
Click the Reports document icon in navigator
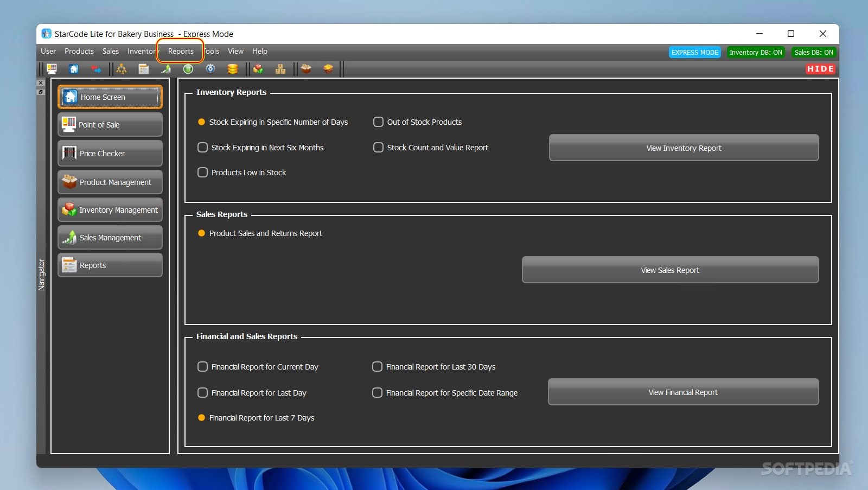[x=69, y=265]
